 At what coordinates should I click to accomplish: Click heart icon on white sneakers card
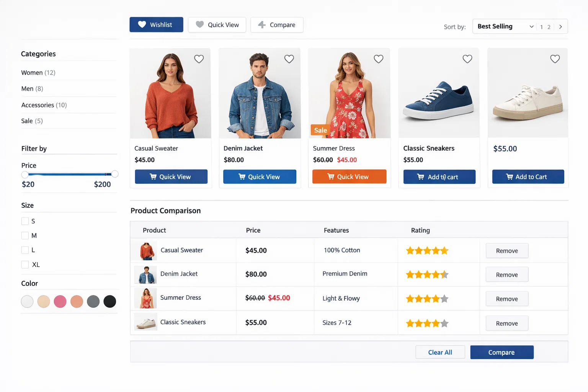coord(555,59)
